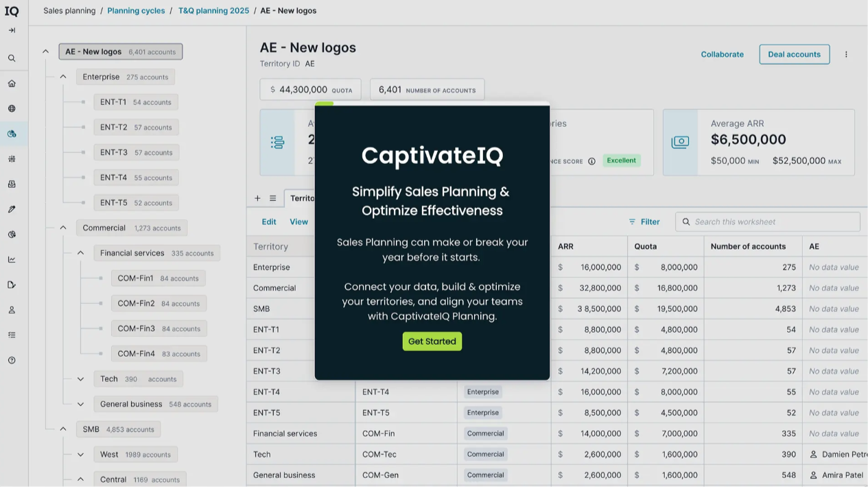Open the checklist icon in the sidebar
The width and height of the screenshot is (868, 489).
(12, 335)
